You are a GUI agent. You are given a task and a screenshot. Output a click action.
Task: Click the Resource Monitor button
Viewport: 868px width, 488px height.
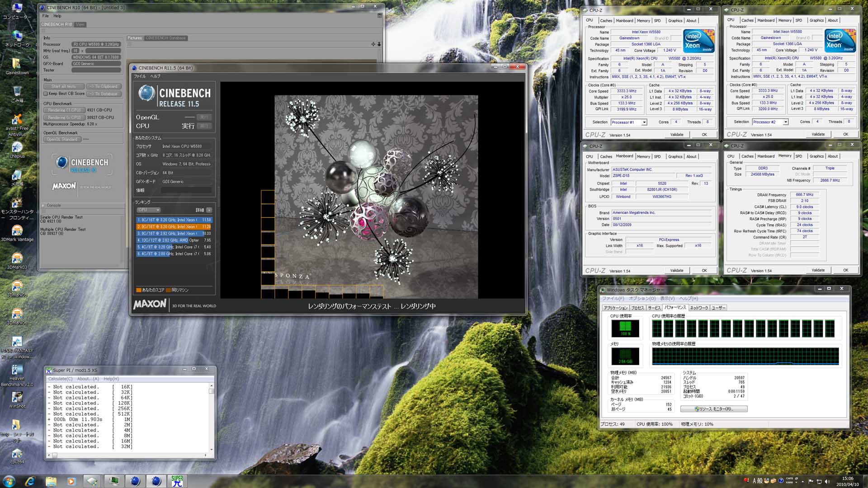coord(714,409)
